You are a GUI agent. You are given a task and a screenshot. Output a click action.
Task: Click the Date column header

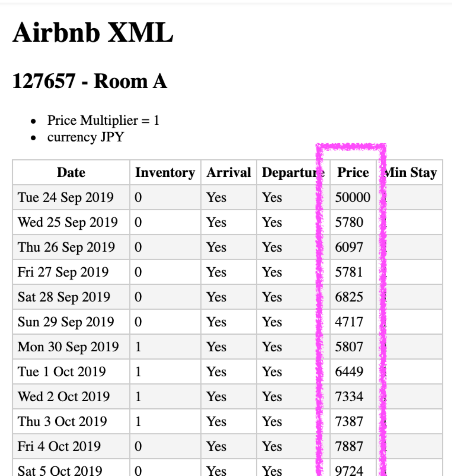[71, 173]
